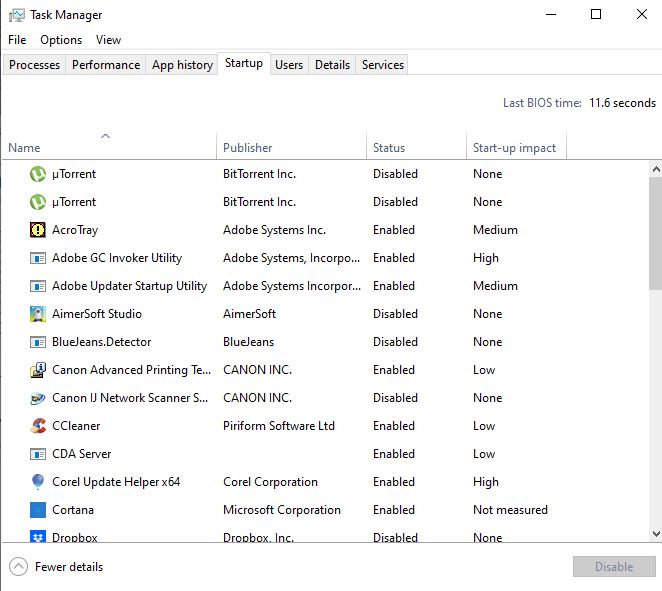Click the CCleaner icon
Screen dimensions: 662x591
click(x=38, y=426)
